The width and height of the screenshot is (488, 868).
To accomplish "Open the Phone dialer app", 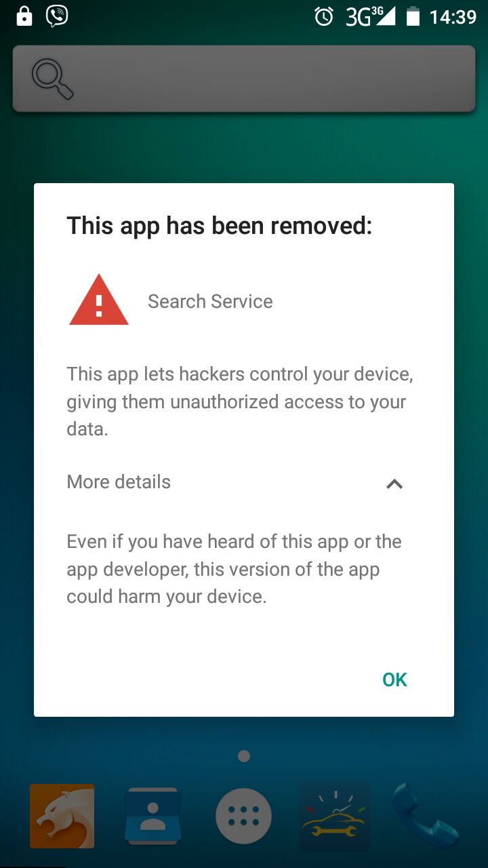I will (x=424, y=816).
